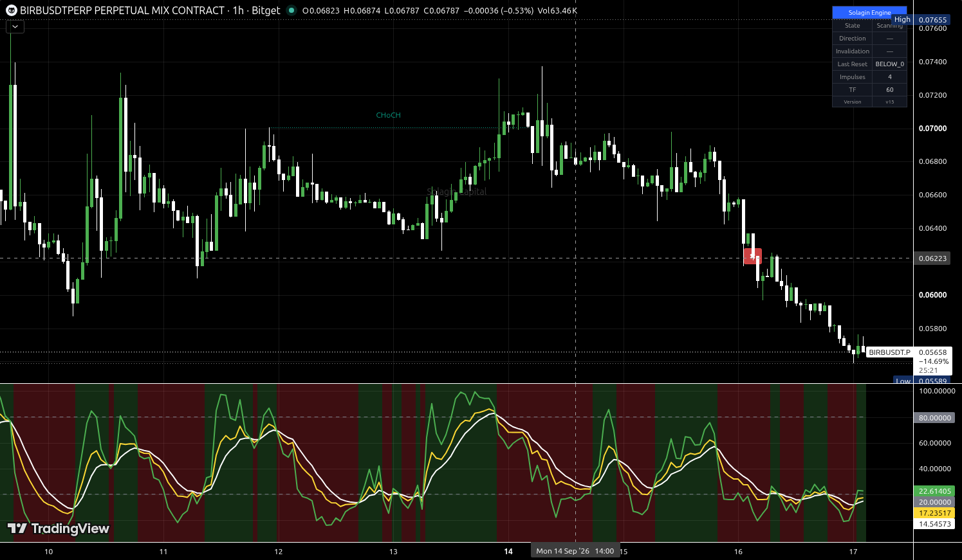Click the white 14.54573 indicator value
This screenshot has height=560, width=962.
pyautogui.click(x=934, y=524)
